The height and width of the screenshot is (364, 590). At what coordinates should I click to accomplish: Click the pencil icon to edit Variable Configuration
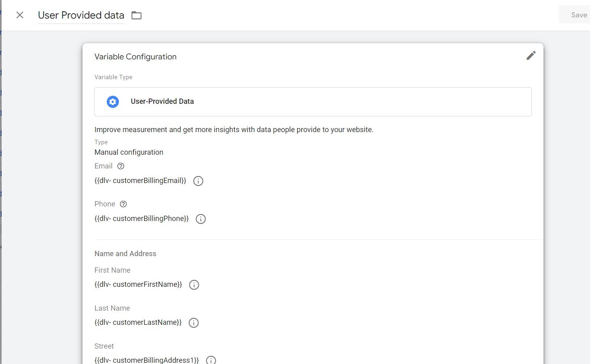[531, 55]
